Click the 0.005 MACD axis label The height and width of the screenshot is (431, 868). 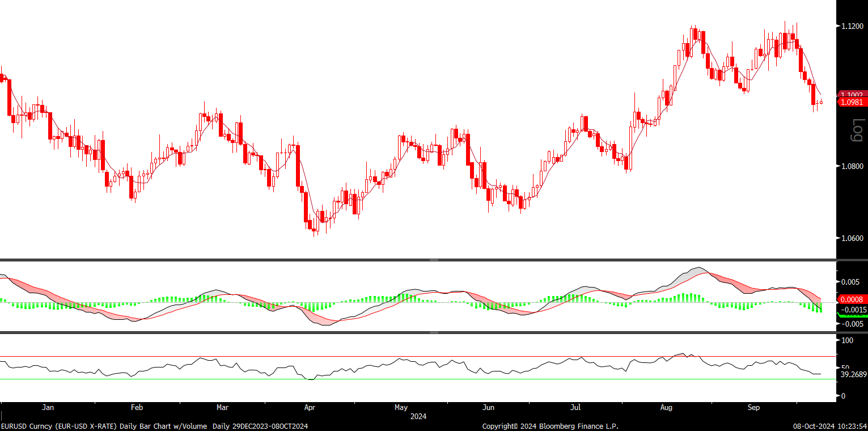point(850,282)
